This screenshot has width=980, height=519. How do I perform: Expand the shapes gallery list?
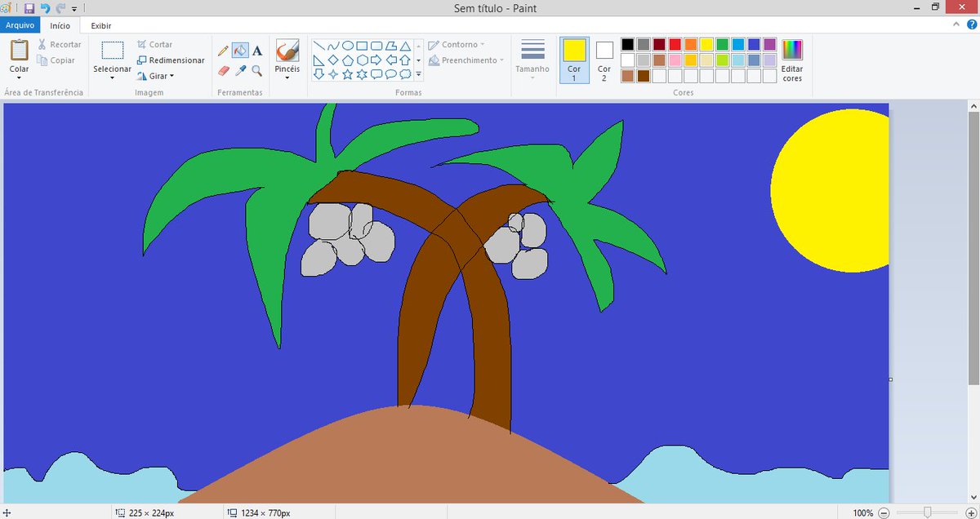coord(419,74)
